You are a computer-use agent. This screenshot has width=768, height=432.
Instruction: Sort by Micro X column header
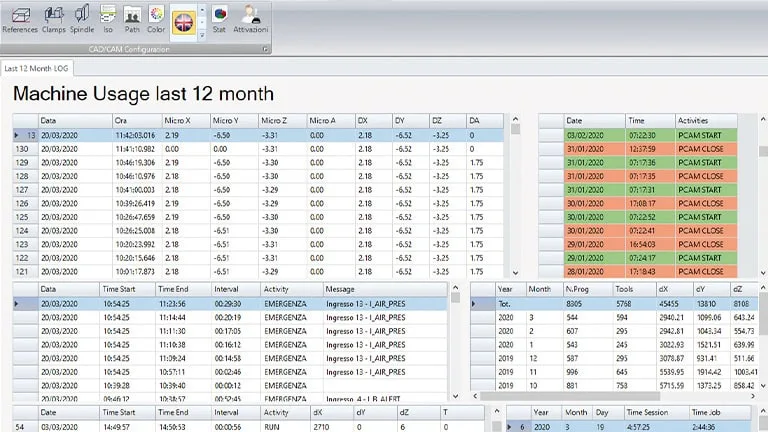pyautogui.click(x=186, y=120)
